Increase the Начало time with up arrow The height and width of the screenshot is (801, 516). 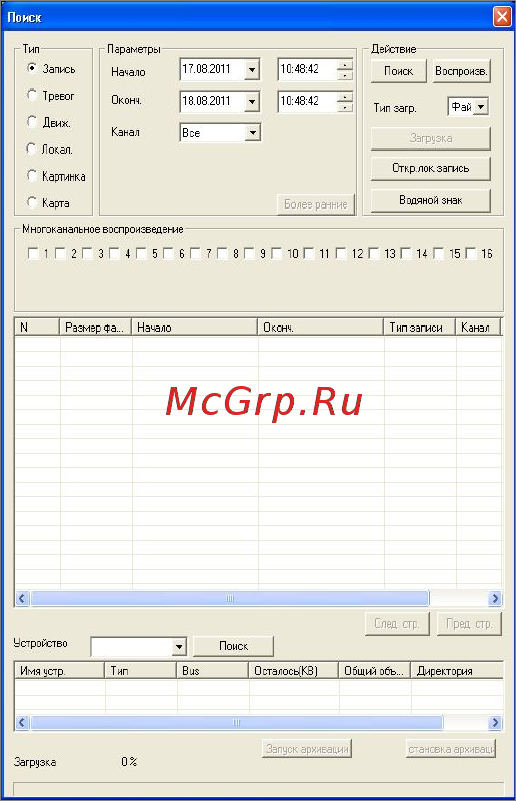coord(345,64)
